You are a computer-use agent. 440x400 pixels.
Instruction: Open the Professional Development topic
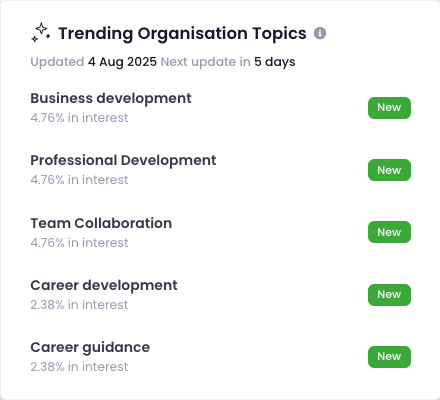click(123, 161)
